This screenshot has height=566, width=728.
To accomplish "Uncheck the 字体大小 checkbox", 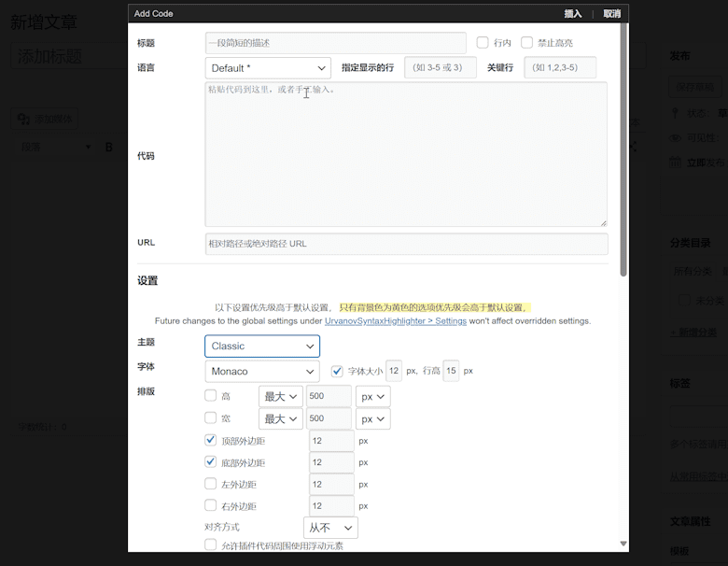I will click(337, 372).
